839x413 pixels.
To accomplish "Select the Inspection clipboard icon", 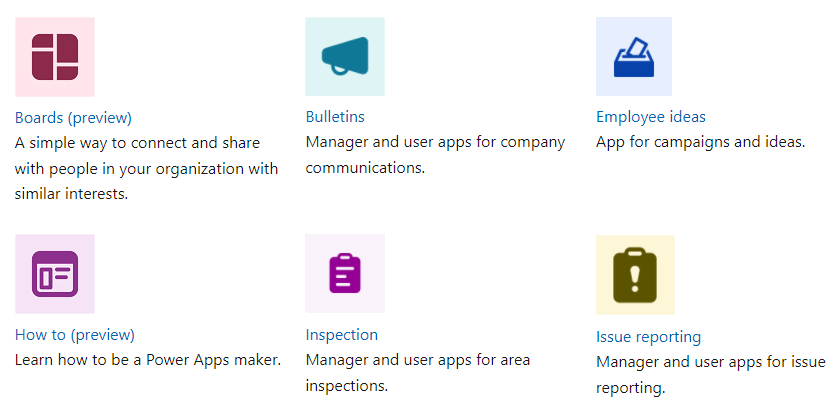I will pos(345,274).
